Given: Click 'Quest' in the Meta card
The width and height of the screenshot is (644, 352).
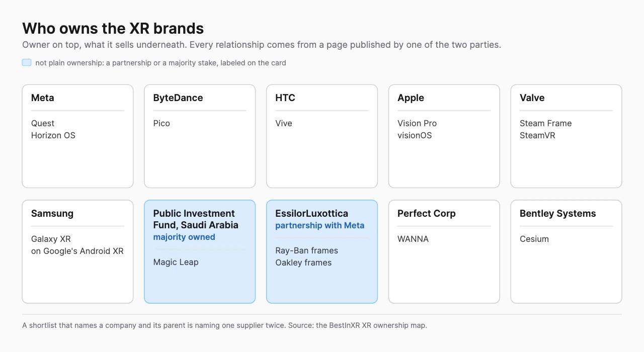Looking at the screenshot, I should coord(43,123).
